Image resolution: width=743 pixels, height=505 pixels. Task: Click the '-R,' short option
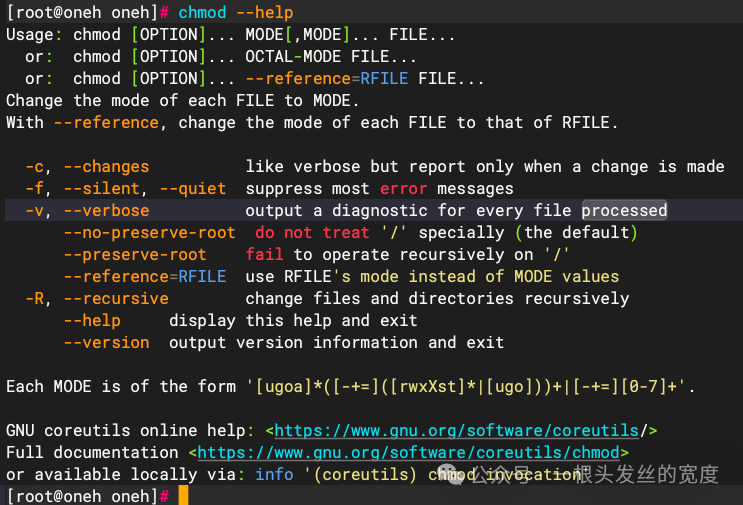pos(38,298)
